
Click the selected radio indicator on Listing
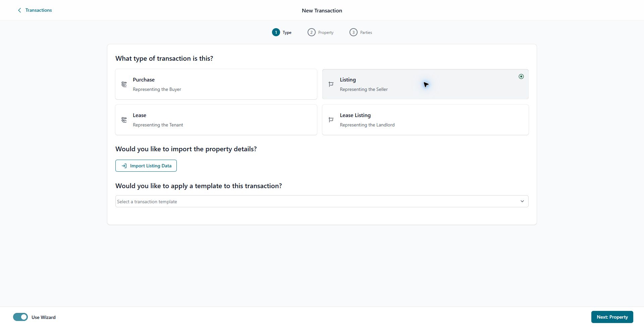click(521, 76)
